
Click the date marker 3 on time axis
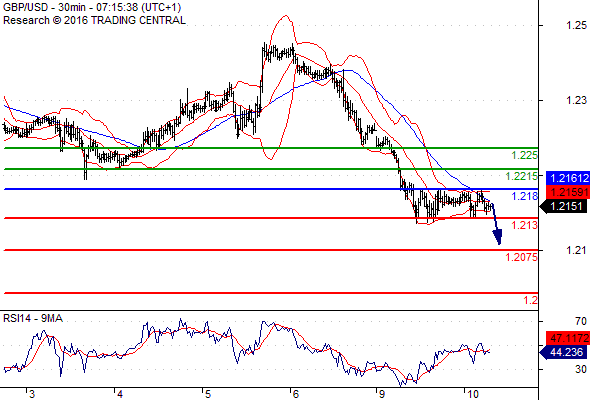[x=32, y=394]
